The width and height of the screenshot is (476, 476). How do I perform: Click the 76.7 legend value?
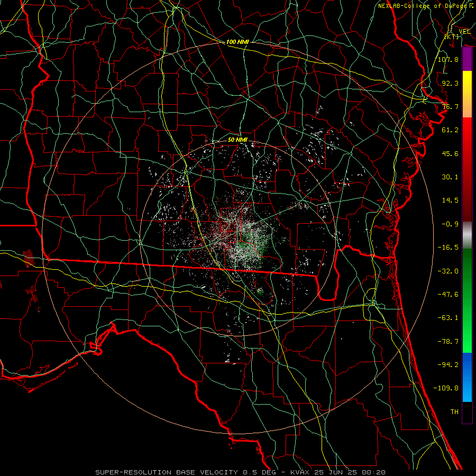point(450,106)
